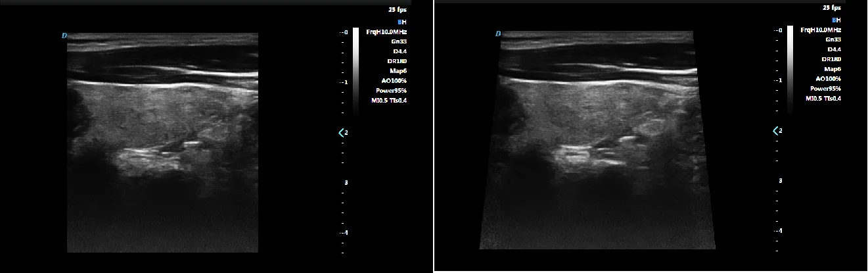The image size is (868, 273).
Task: Select Map6 setting in right panel
Action: point(833,69)
